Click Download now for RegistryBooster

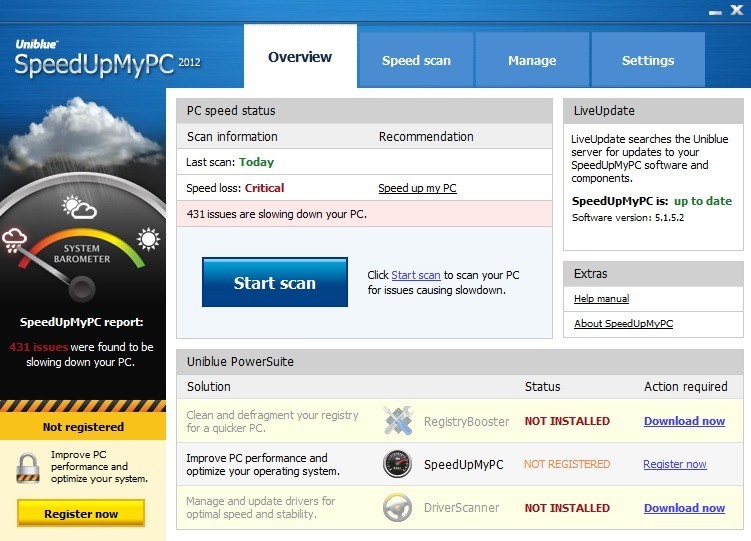click(x=684, y=421)
